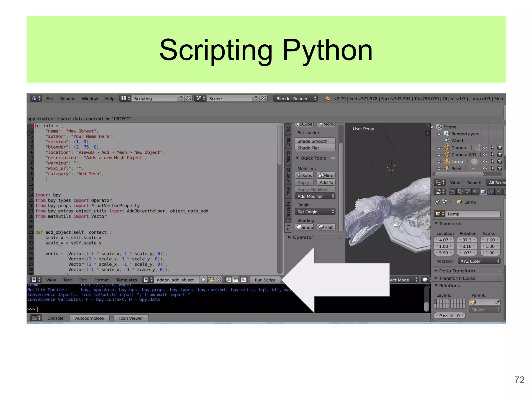The image size is (532, 399).
Task: Open the Console menu
Action: tap(55, 318)
